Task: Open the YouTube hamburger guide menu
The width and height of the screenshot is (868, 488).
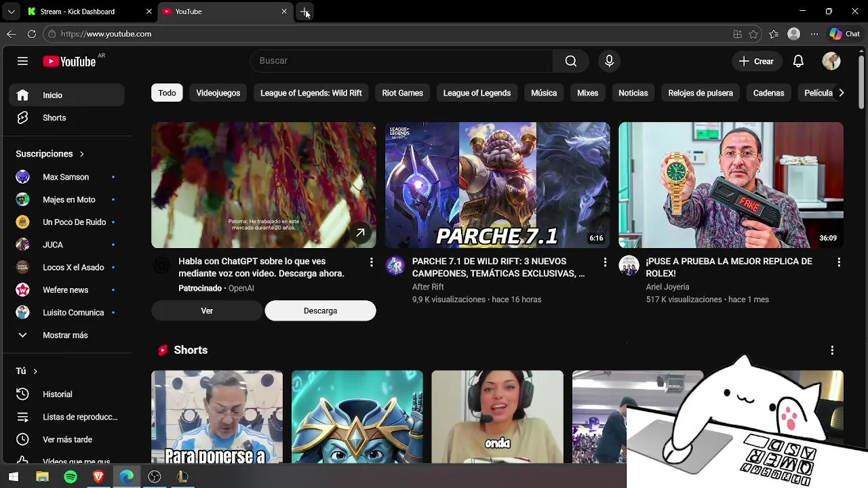Action: [22, 61]
